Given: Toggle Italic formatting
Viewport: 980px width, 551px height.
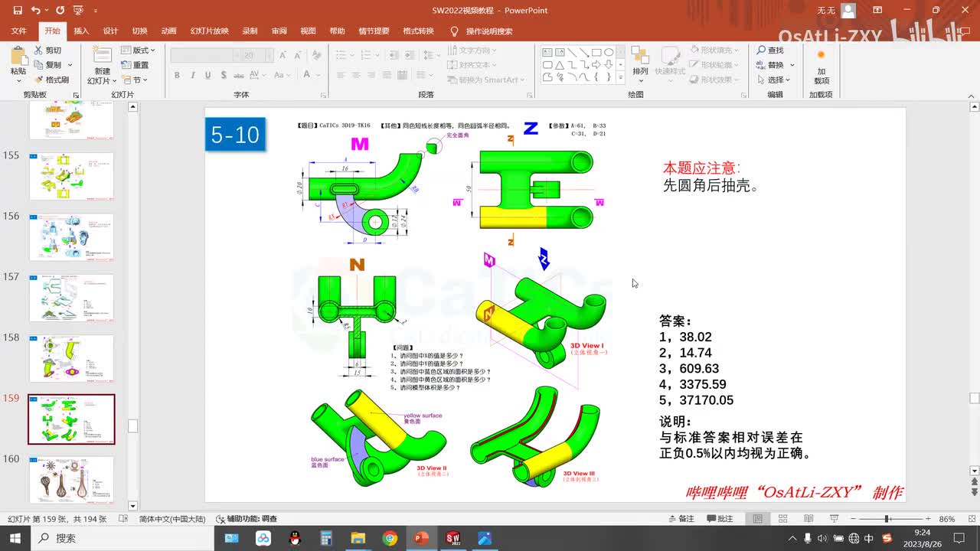Looking at the screenshot, I should [192, 75].
